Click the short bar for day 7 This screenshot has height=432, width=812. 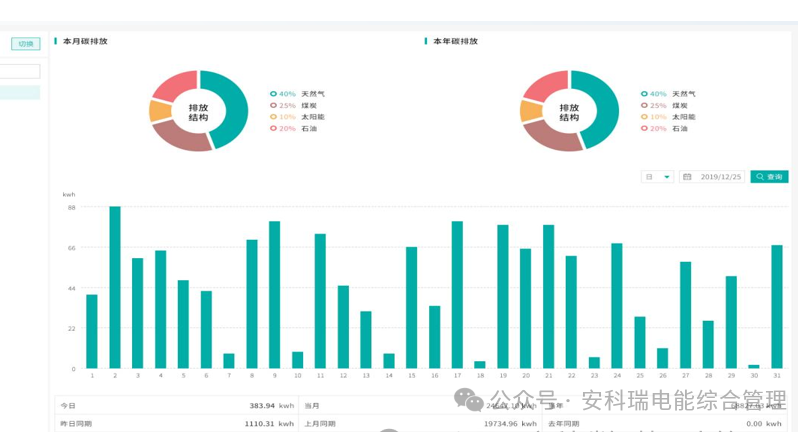(x=229, y=361)
